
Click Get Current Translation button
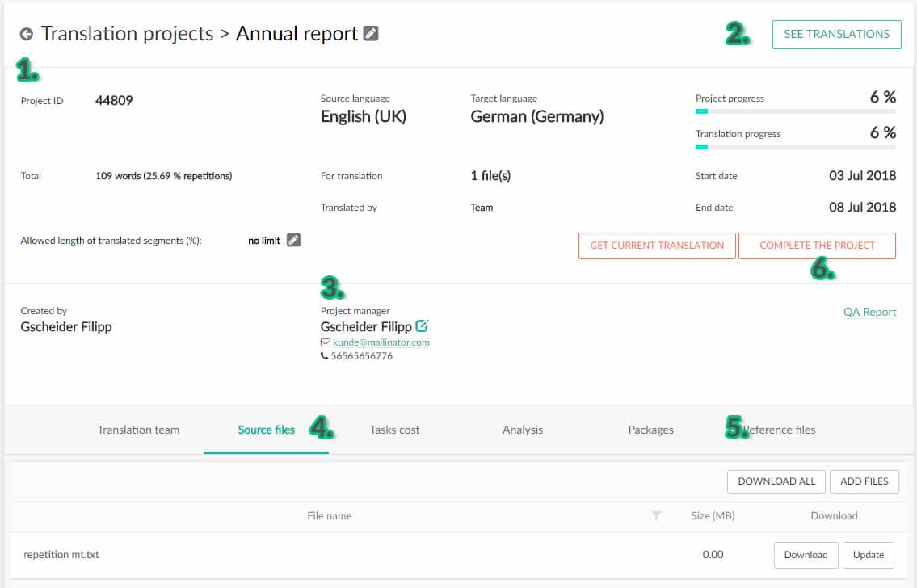(657, 246)
